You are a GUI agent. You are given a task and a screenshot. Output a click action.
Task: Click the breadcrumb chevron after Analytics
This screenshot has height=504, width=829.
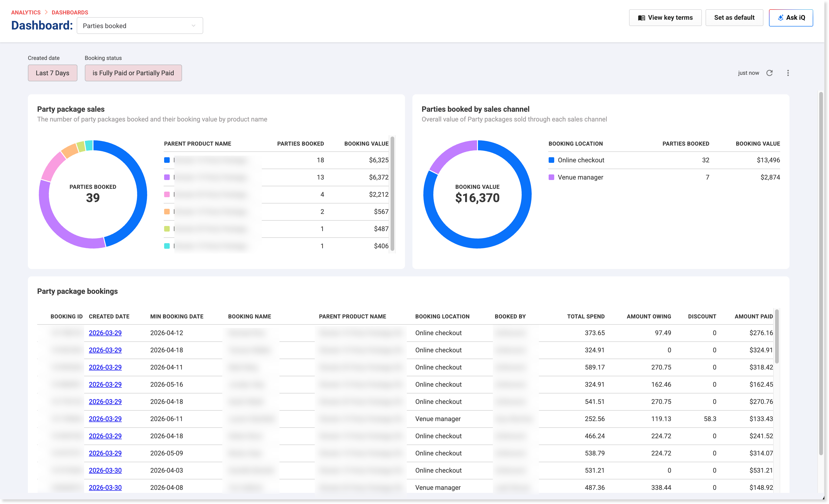click(x=46, y=13)
